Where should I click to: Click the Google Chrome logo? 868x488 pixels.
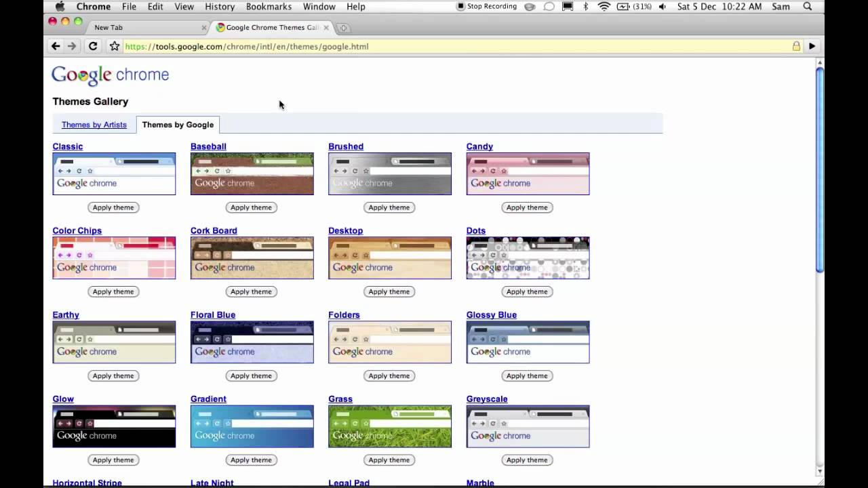click(x=111, y=75)
